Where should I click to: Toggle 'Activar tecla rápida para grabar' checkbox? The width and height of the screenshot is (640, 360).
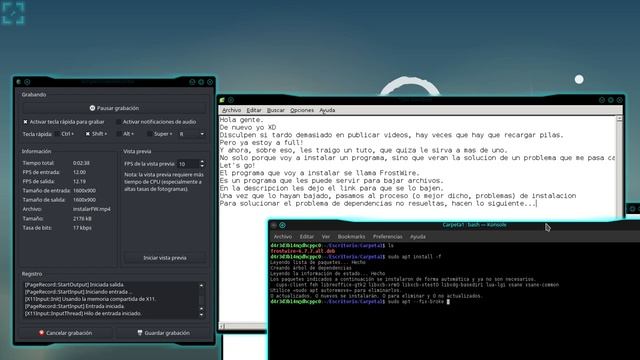click(25, 122)
